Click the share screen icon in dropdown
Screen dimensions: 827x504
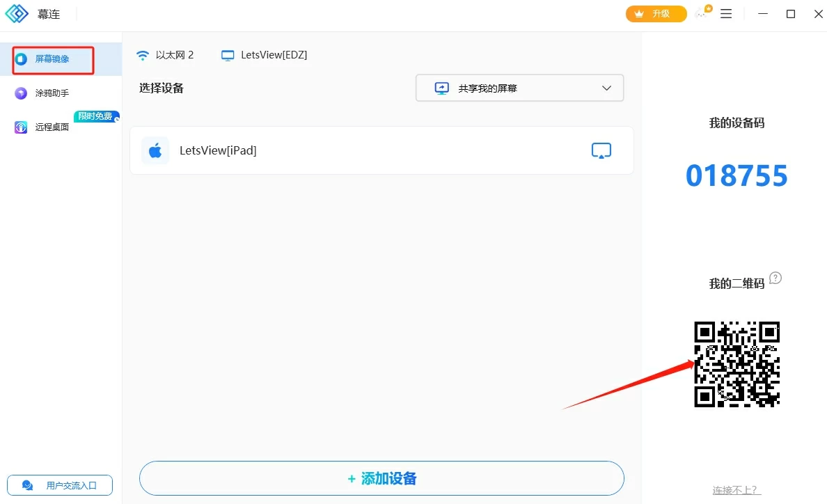click(441, 88)
